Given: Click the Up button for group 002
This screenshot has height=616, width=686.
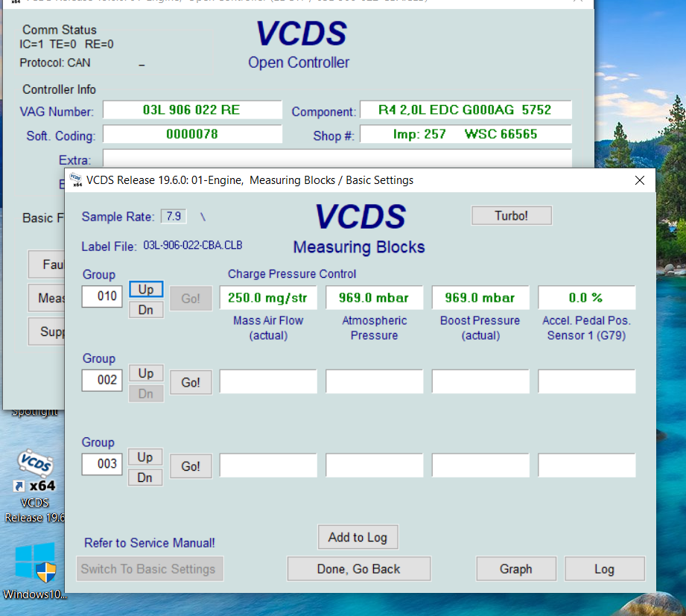Looking at the screenshot, I should (x=146, y=373).
